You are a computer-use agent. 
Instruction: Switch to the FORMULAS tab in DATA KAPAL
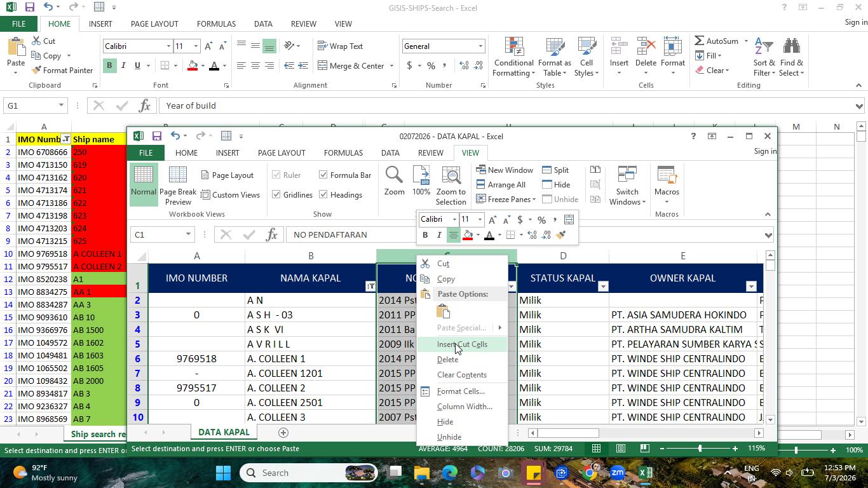[x=343, y=152]
